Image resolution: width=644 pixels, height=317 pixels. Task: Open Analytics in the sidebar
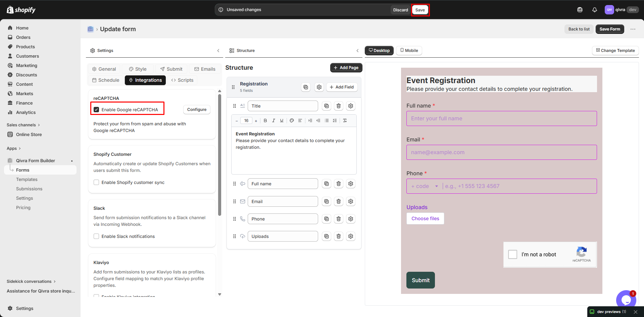click(x=26, y=113)
